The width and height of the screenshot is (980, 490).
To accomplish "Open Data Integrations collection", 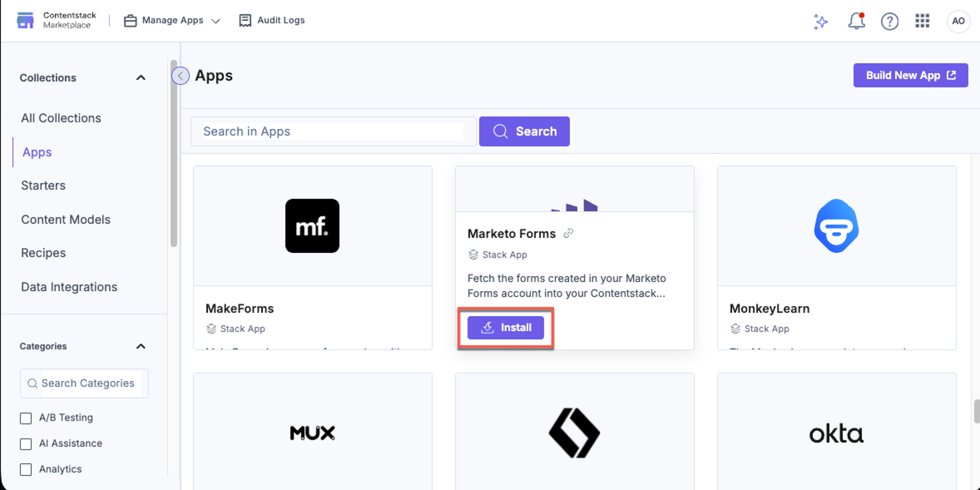I will tap(69, 287).
